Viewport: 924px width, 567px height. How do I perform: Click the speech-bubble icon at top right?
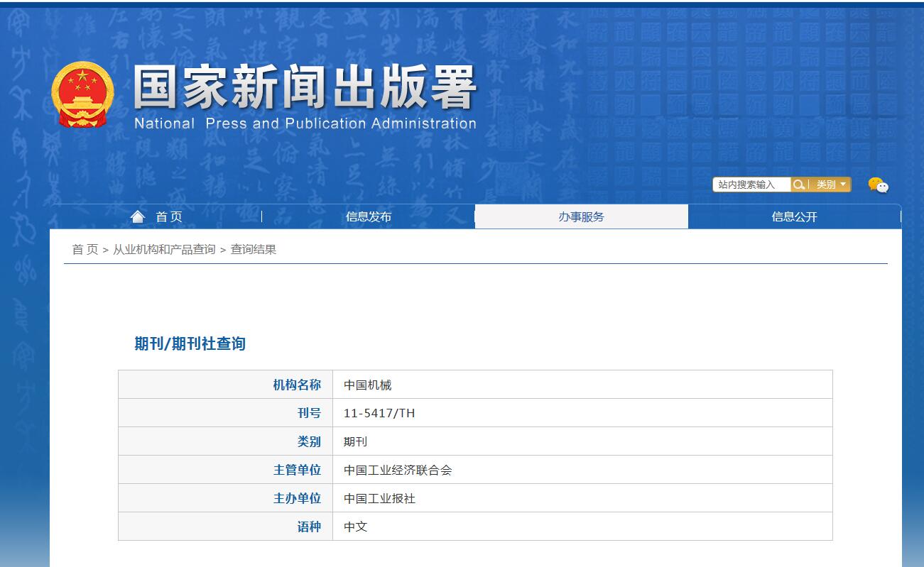click(878, 185)
